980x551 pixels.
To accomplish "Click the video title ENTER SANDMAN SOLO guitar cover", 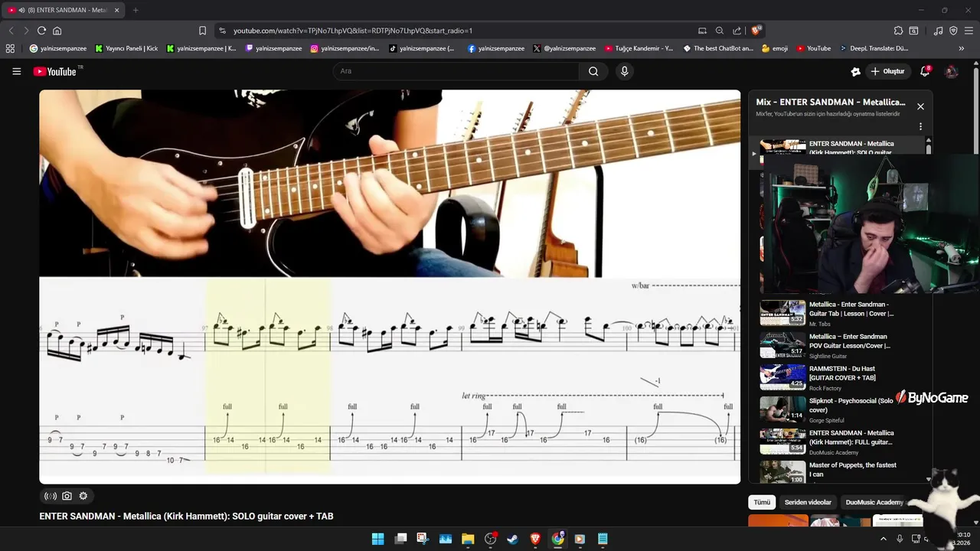I will tap(186, 517).
